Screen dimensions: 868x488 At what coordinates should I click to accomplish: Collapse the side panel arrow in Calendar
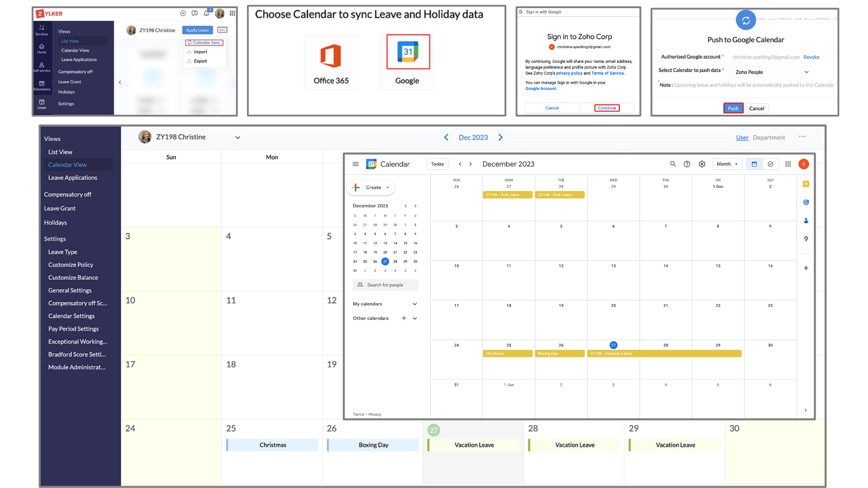(806, 410)
